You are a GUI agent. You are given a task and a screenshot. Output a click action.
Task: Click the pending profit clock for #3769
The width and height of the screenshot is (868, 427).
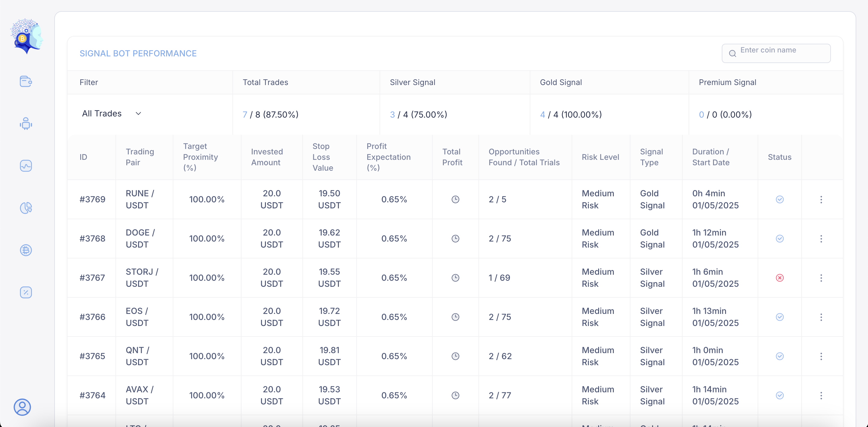point(455,200)
